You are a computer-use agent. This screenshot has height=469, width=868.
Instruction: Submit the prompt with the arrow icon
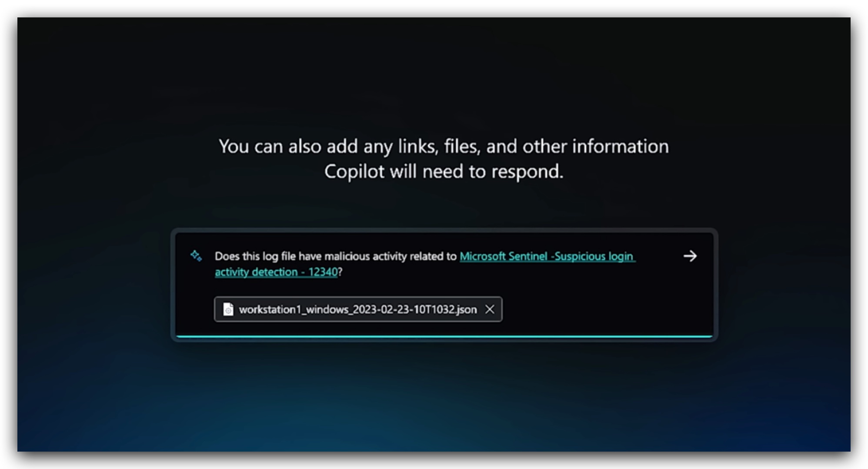tap(690, 256)
